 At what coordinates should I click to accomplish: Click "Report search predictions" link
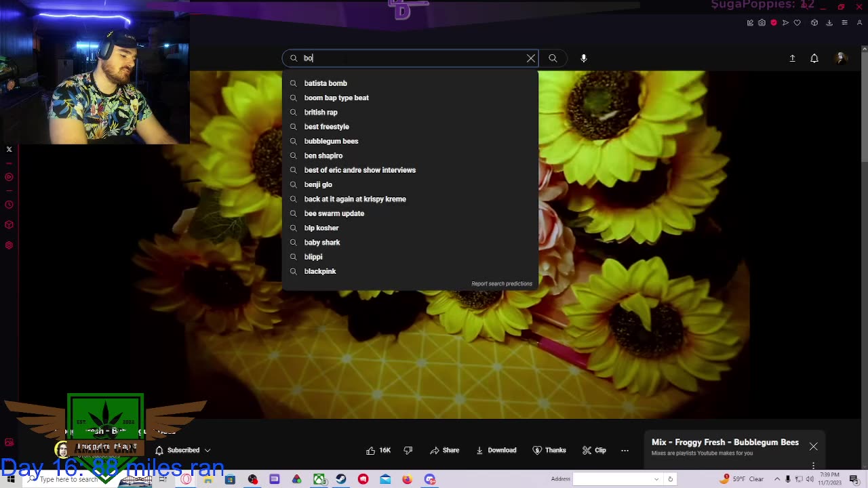coord(502,284)
